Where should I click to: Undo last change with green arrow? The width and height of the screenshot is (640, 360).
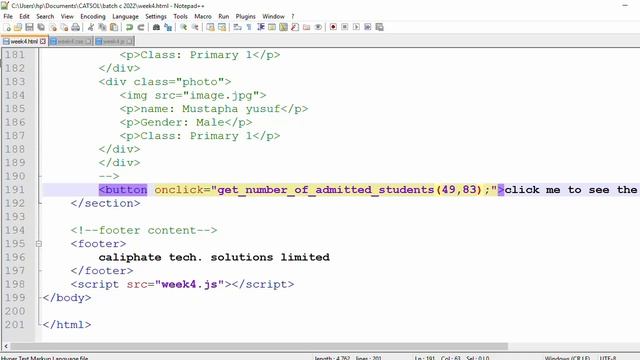coord(129,27)
